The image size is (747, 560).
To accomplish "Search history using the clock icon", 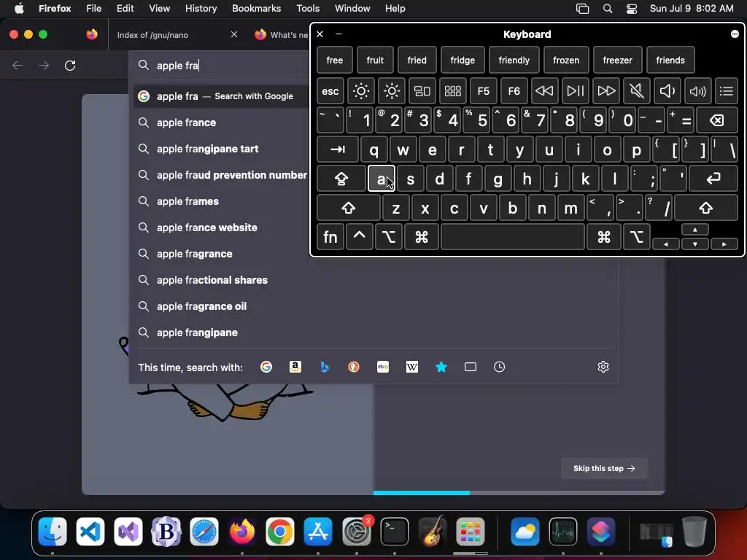I will point(499,367).
